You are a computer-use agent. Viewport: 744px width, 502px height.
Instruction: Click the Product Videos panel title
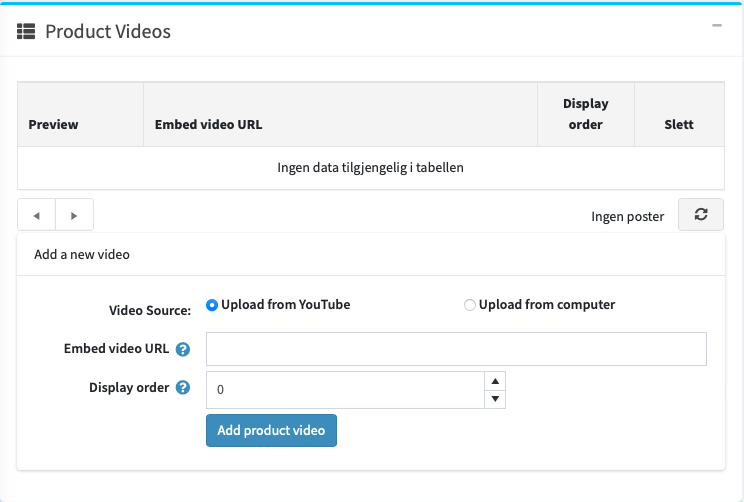tap(108, 32)
